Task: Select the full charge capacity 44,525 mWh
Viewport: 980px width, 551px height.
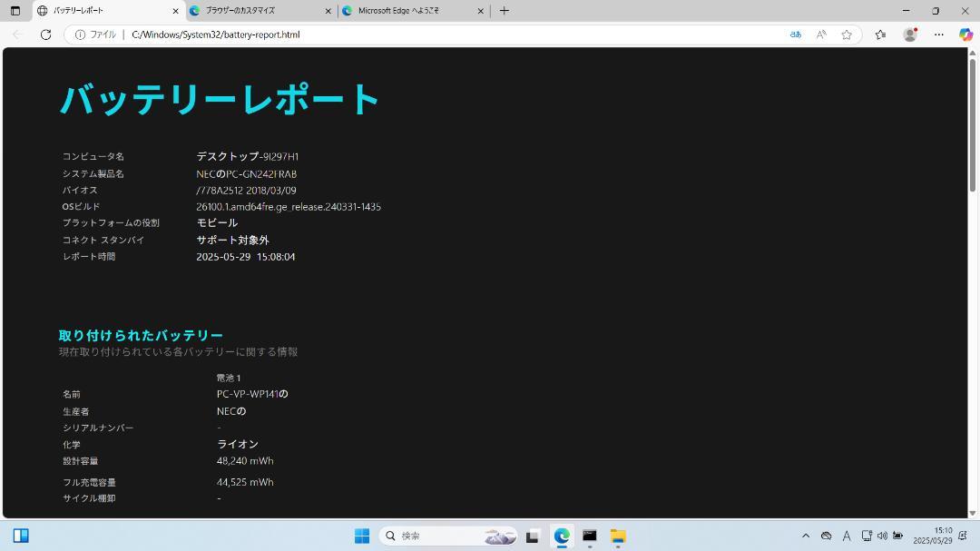Action: click(245, 482)
